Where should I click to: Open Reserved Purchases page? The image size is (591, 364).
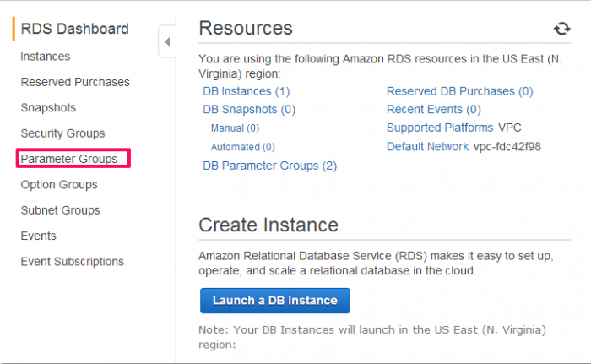tap(75, 82)
